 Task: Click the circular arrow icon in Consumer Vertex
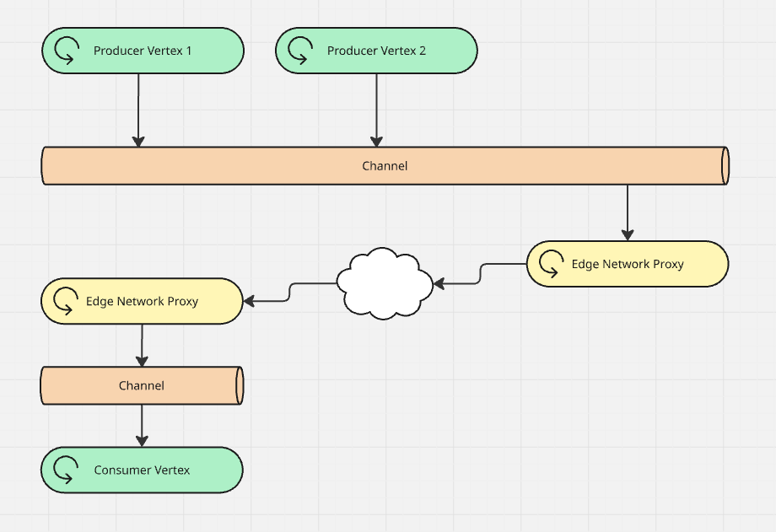[65, 470]
